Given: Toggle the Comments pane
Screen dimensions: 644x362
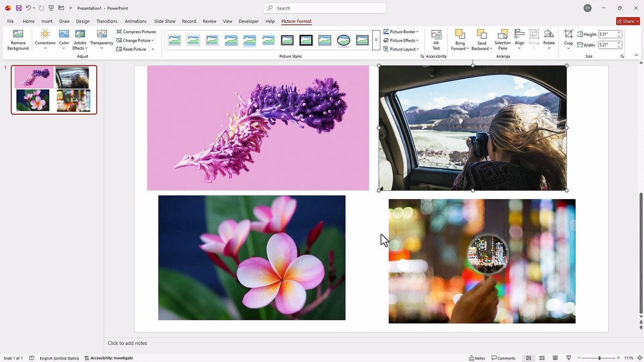Looking at the screenshot, I should 504,358.
